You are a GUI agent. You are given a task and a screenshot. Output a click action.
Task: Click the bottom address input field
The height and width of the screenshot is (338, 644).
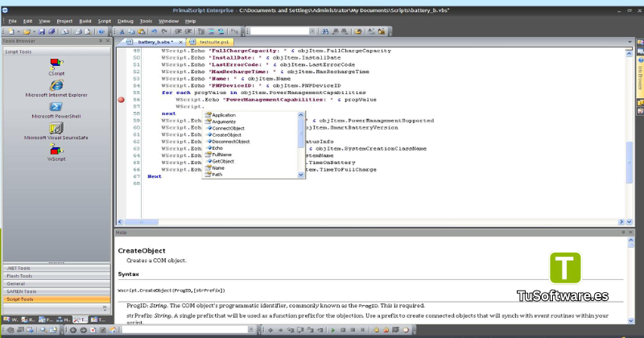tap(185, 330)
